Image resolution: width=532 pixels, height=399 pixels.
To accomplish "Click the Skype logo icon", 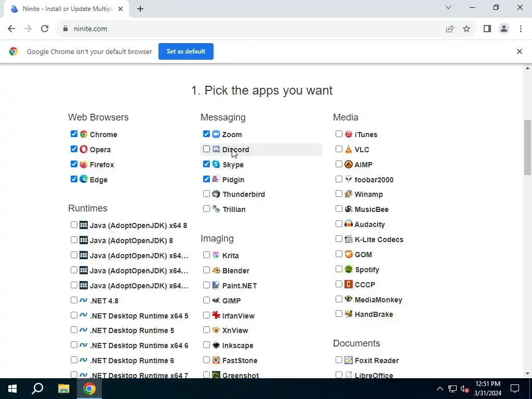I will coord(216,164).
